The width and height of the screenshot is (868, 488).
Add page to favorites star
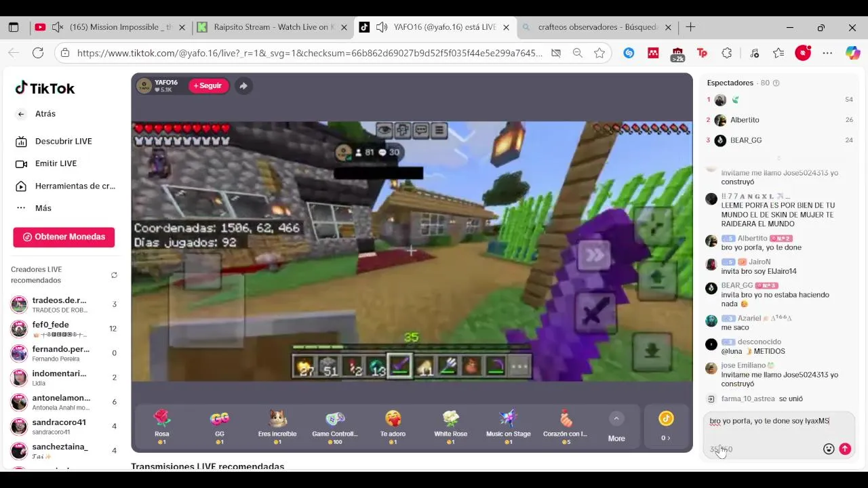point(599,53)
